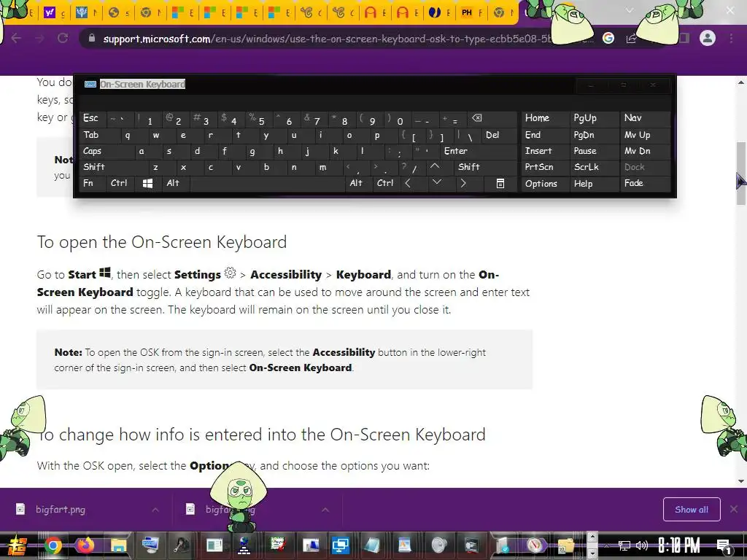Launch Firefox from the taskbar

pyautogui.click(x=85, y=545)
